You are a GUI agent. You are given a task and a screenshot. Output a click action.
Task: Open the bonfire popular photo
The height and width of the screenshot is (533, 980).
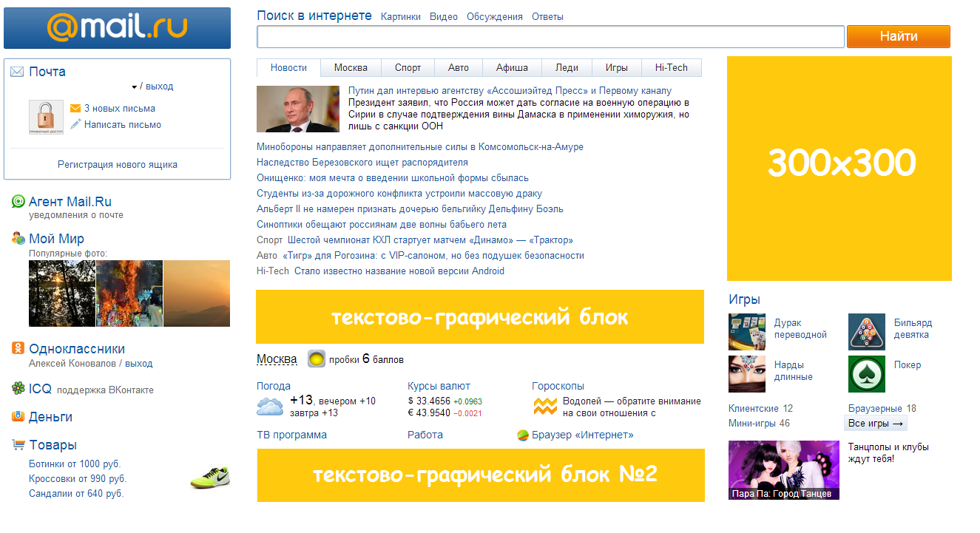(129, 293)
